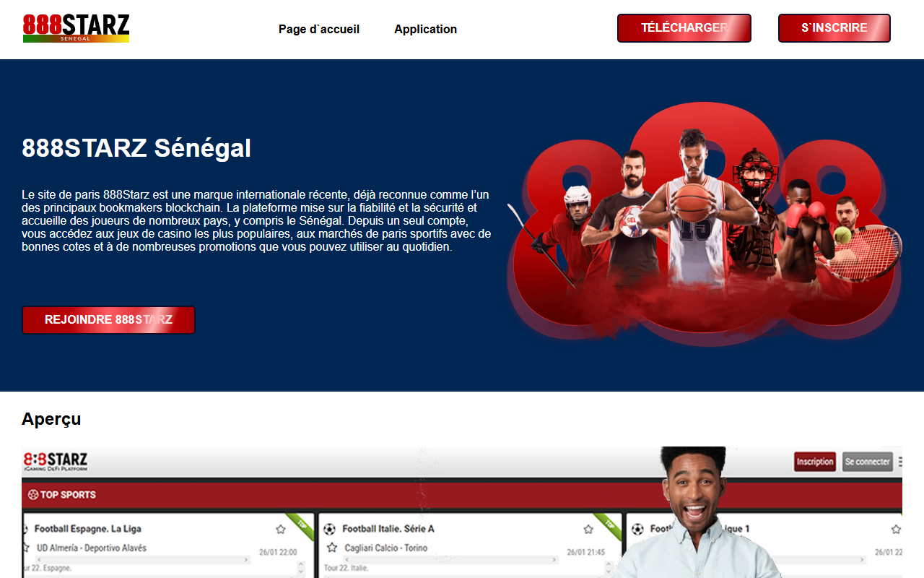Click the 888STARZ Senegal header logo
Image resolution: width=924 pixels, height=578 pixels.
(x=76, y=28)
